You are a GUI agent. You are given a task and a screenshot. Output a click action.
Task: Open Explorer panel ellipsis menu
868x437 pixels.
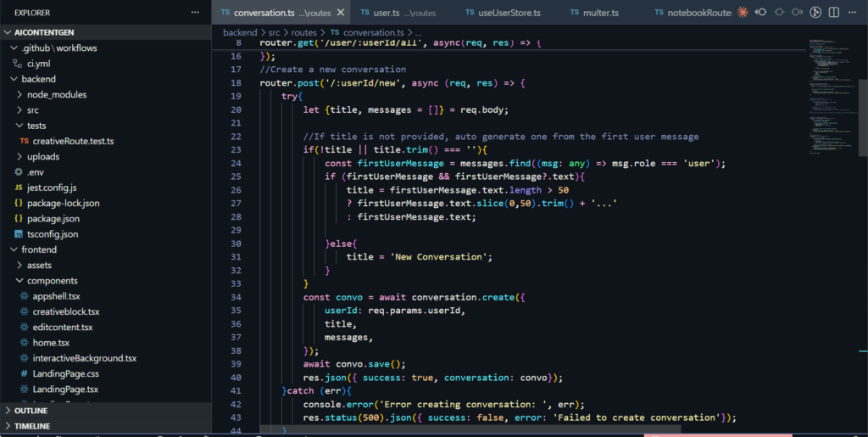pos(196,13)
